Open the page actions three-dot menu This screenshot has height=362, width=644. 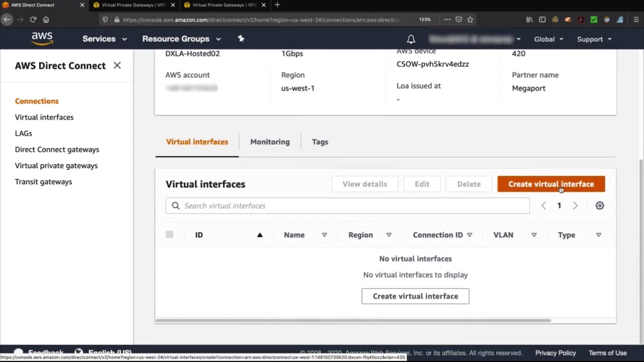pyautogui.click(x=447, y=20)
